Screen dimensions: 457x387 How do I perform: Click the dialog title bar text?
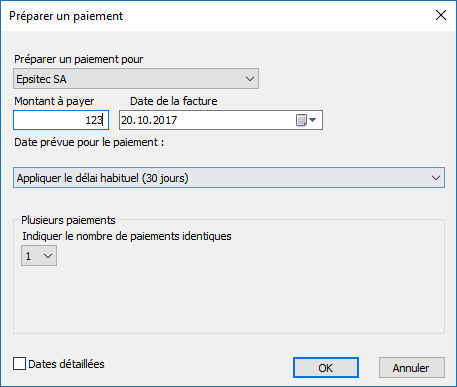point(66,16)
